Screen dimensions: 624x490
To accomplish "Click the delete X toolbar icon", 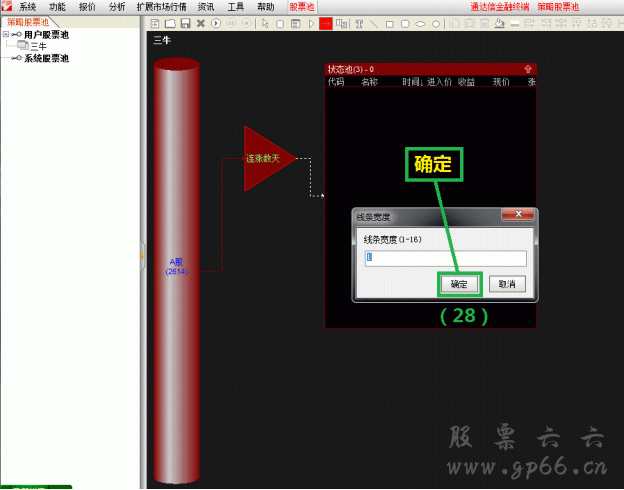I will tap(201, 23).
